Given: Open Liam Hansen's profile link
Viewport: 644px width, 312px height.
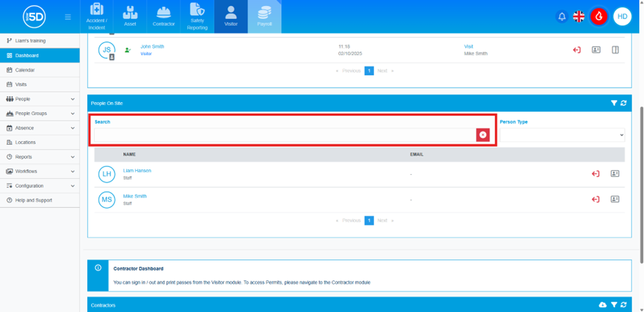Looking at the screenshot, I should (137, 171).
